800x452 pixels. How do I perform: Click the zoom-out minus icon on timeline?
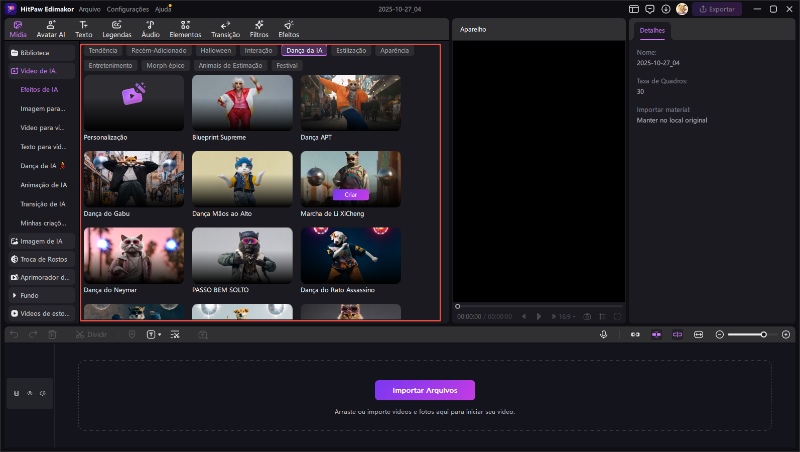click(719, 334)
